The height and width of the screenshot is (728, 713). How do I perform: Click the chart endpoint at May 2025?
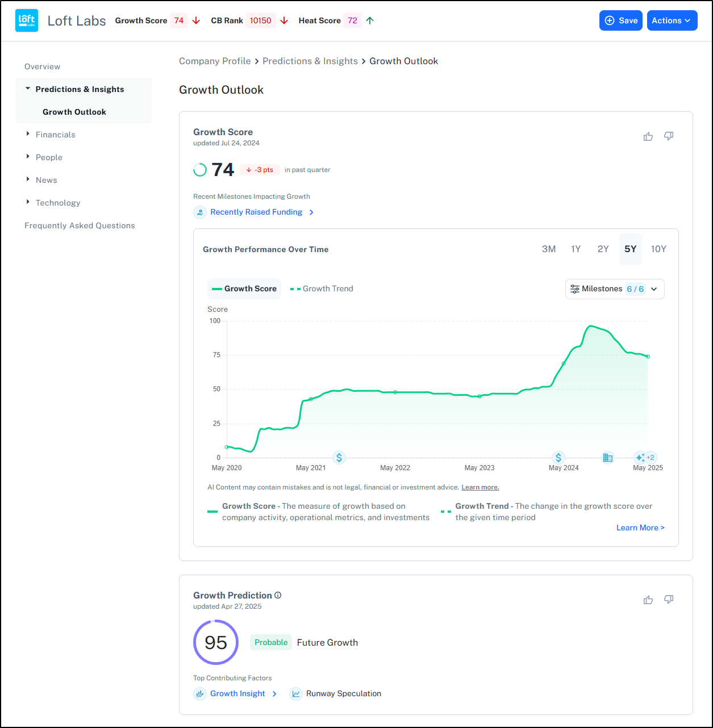pyautogui.click(x=648, y=357)
